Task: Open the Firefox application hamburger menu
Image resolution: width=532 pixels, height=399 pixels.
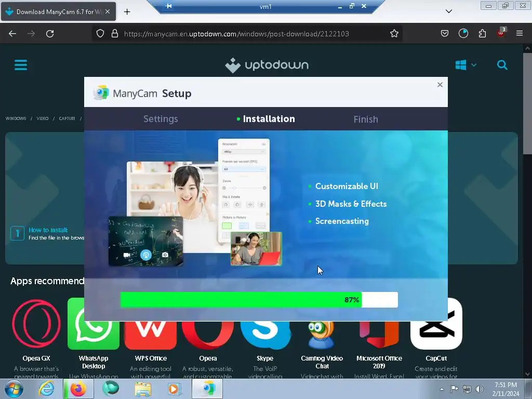Action: click(520, 34)
